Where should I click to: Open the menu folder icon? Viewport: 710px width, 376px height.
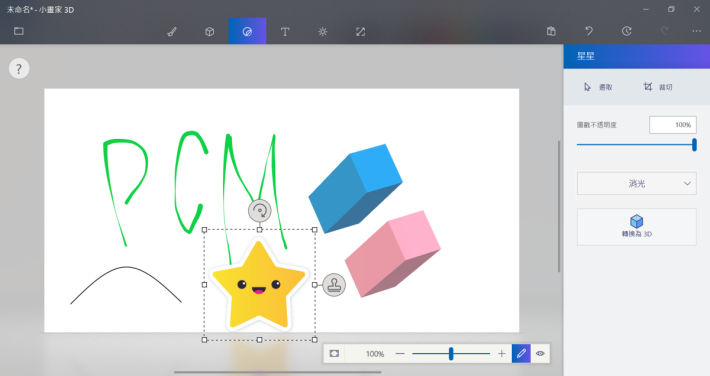pyautogui.click(x=19, y=31)
